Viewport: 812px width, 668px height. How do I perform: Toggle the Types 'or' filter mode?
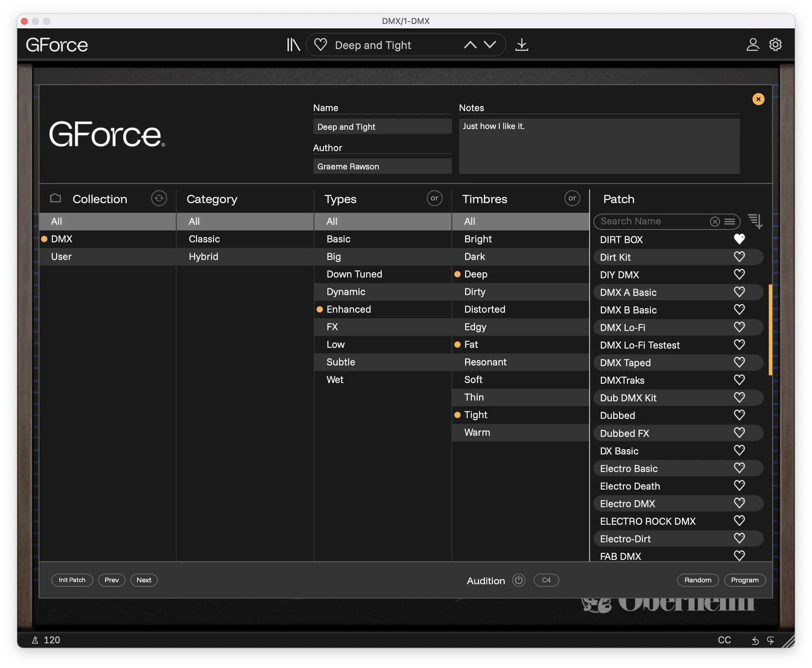coord(434,198)
